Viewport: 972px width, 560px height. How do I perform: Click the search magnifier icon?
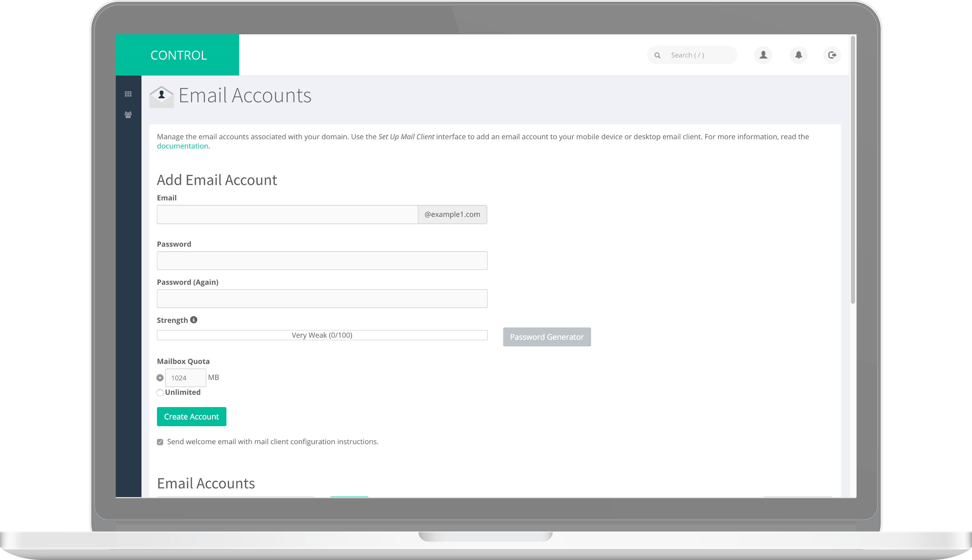click(658, 55)
